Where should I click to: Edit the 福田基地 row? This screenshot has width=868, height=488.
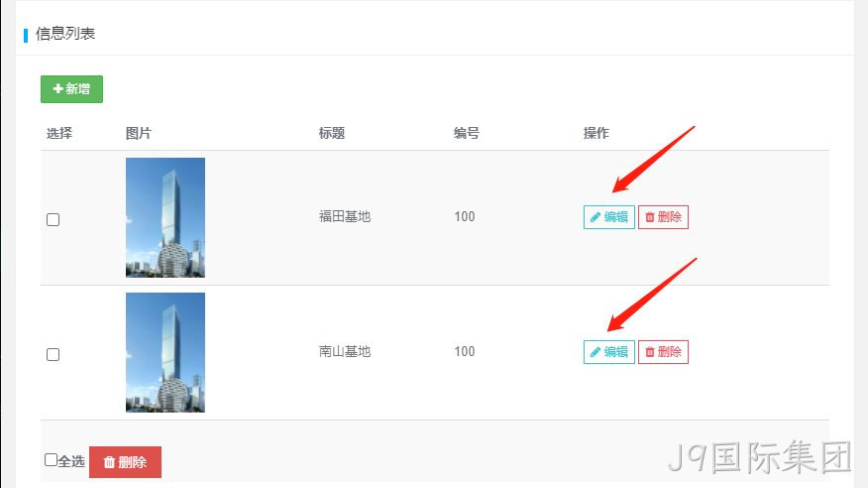pos(609,217)
